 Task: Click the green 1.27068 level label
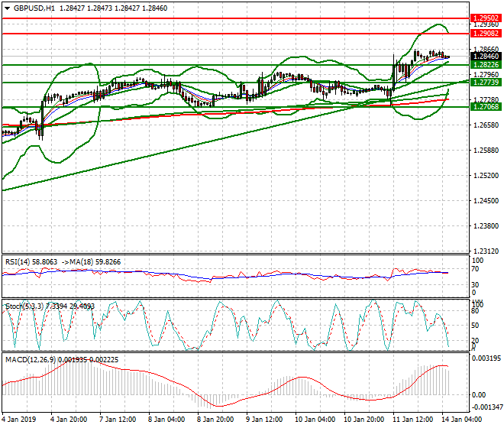click(486, 106)
